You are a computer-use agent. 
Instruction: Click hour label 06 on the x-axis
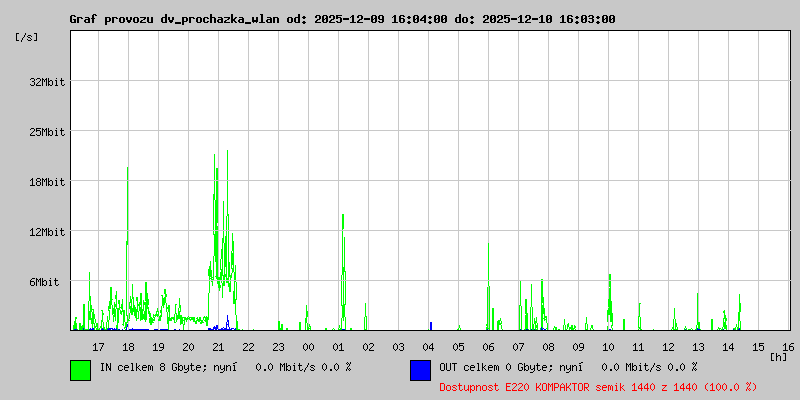[488, 347]
